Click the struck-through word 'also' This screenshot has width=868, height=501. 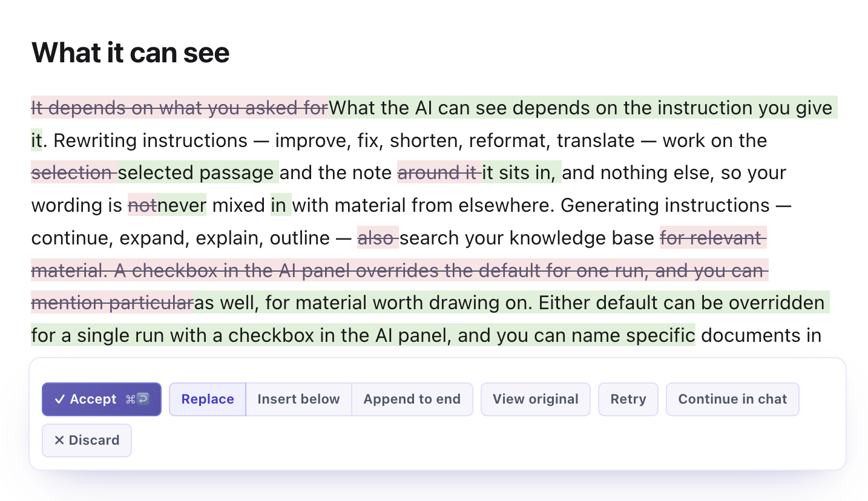coord(376,238)
